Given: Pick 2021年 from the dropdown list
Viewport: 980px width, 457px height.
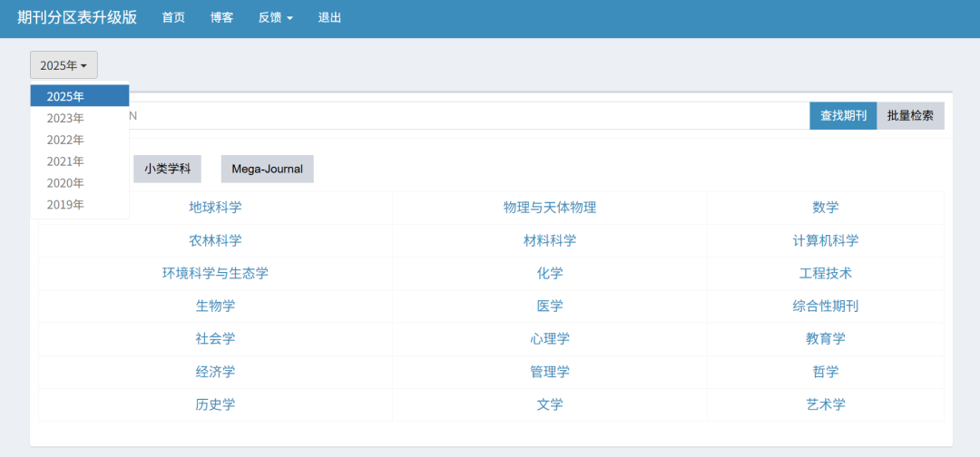Looking at the screenshot, I should (65, 161).
